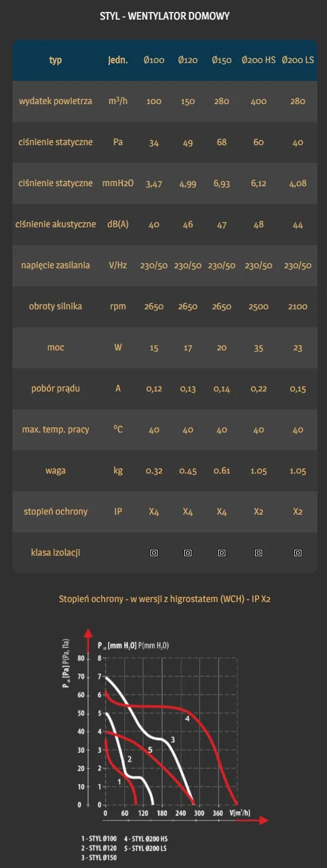Screen dimensions: 327x868
Task: Click insulation class icon under Ø150 column
Action: [222, 553]
